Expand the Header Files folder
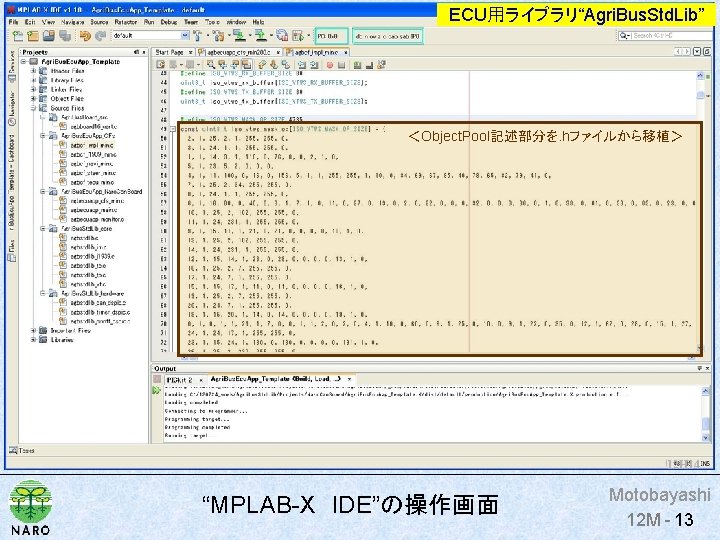 click(33, 71)
